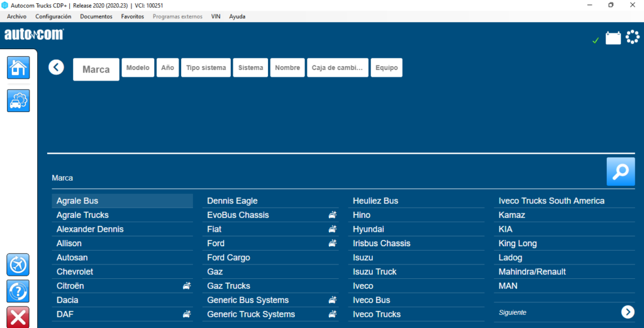
Task: Open the Archivo menu
Action: pyautogui.click(x=17, y=16)
